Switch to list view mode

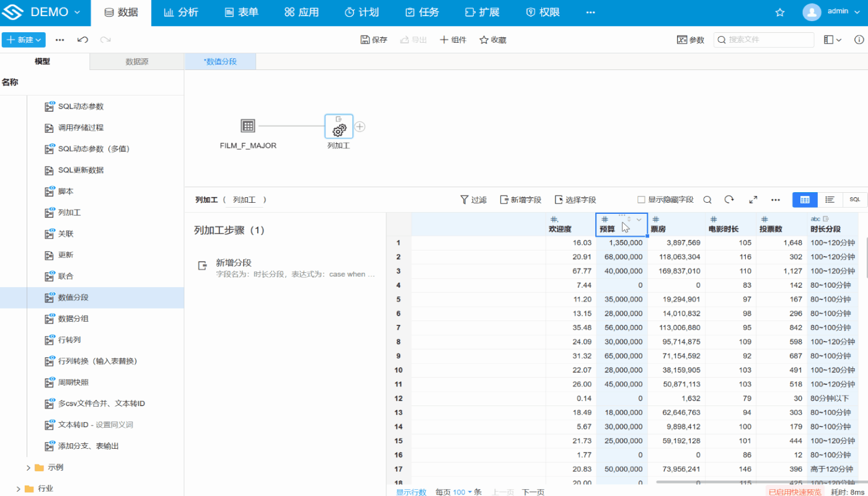click(830, 200)
